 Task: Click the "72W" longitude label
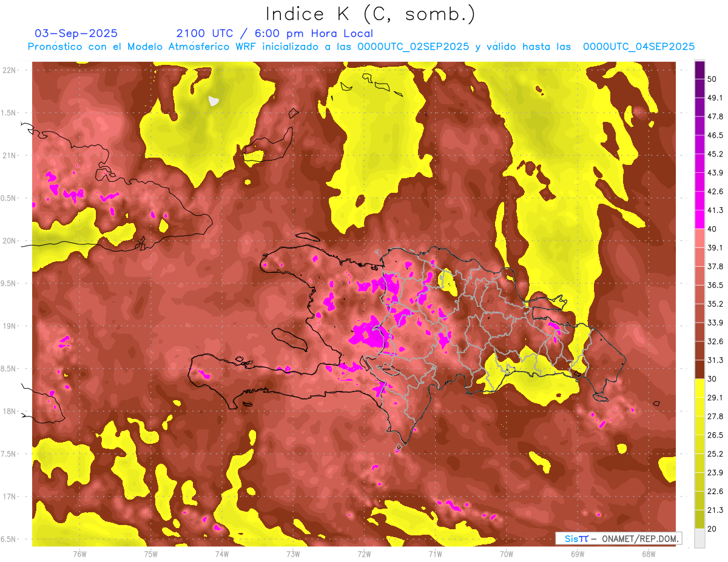click(364, 554)
